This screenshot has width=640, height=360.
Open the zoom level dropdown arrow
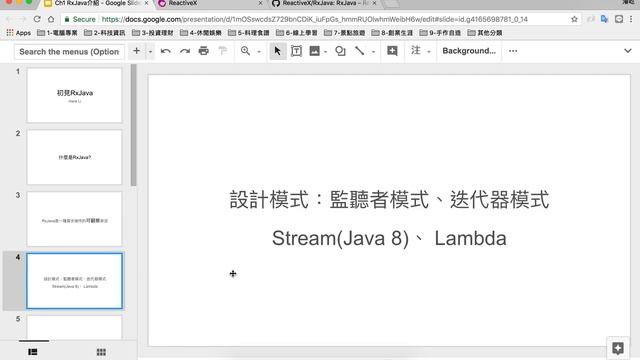pos(259,52)
